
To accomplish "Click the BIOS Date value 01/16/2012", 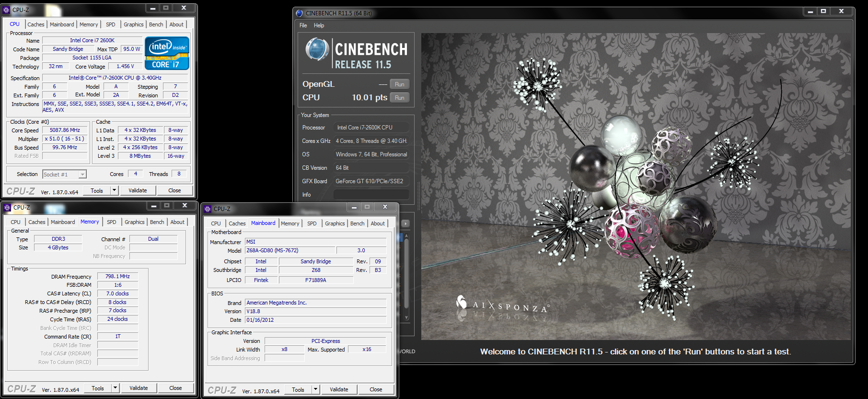I will 316,320.
